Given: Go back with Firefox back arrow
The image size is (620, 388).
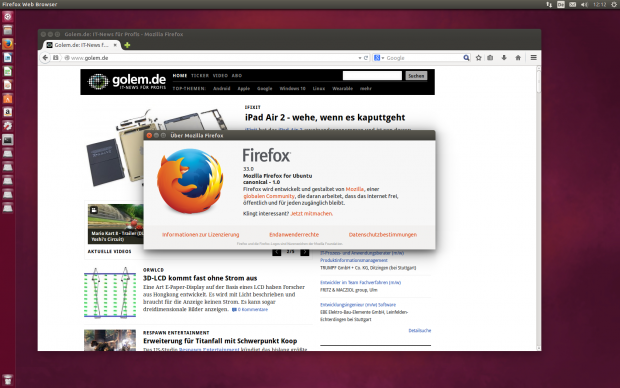Looking at the screenshot, I should (45, 58).
